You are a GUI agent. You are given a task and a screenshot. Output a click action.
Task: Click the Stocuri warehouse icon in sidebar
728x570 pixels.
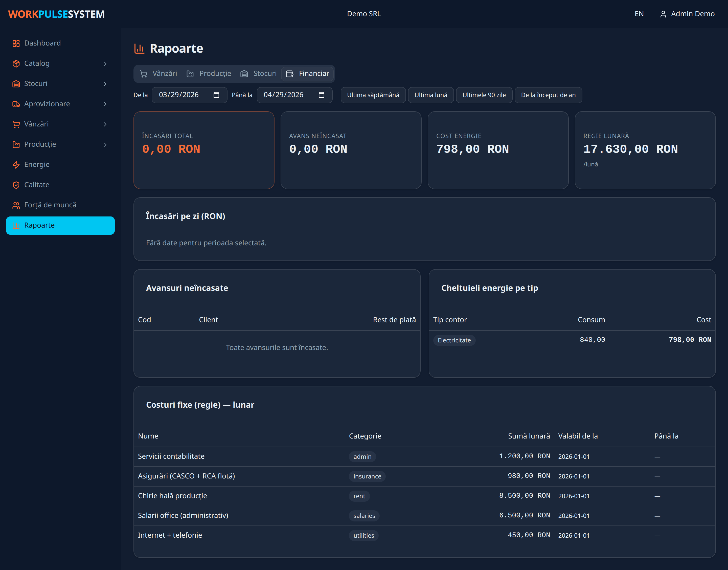[x=16, y=84]
